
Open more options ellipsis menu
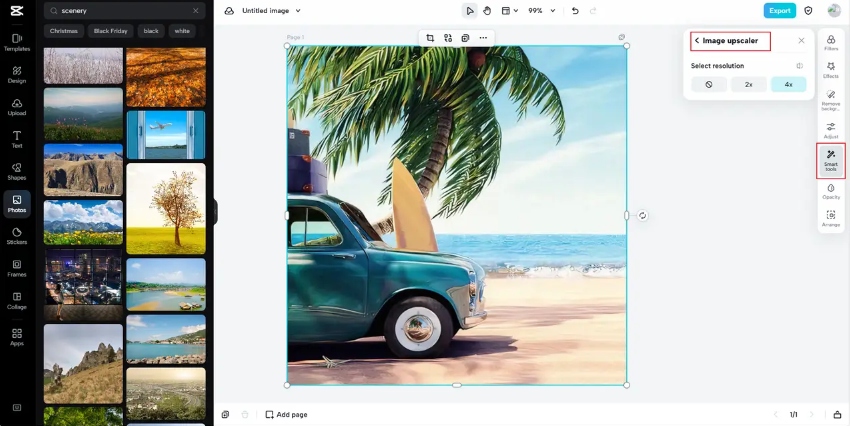[x=483, y=37]
